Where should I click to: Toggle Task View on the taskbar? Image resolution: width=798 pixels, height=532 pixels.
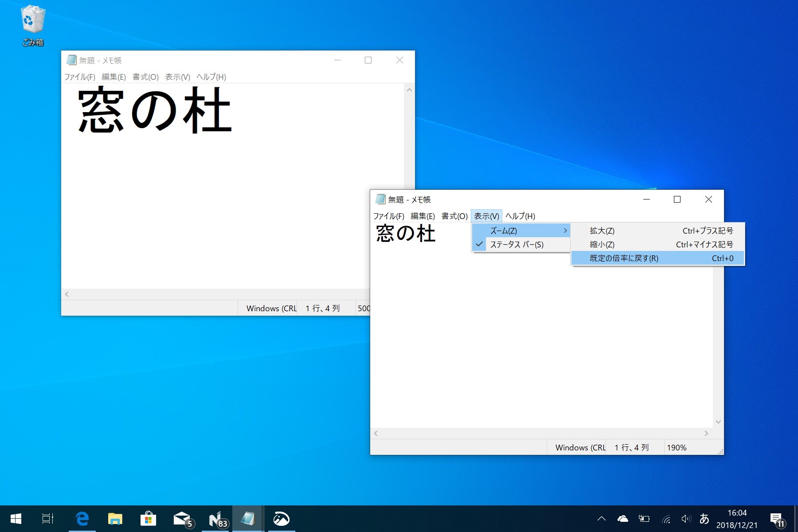coord(47,518)
